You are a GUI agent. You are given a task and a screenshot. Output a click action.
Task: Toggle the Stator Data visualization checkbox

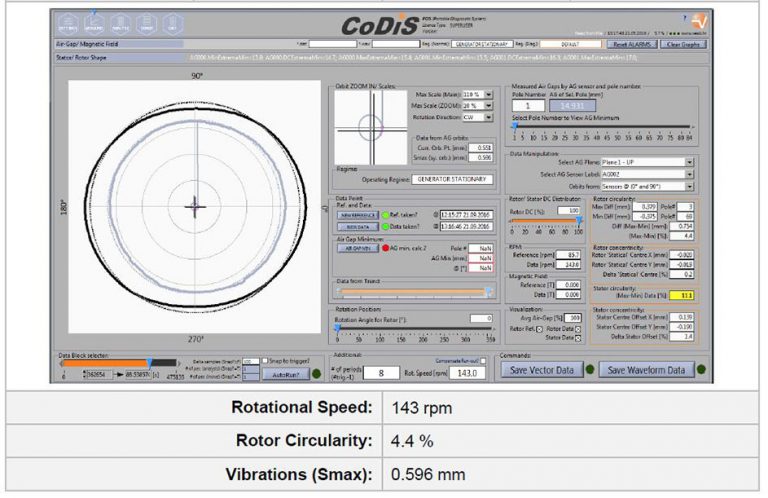coord(578,336)
